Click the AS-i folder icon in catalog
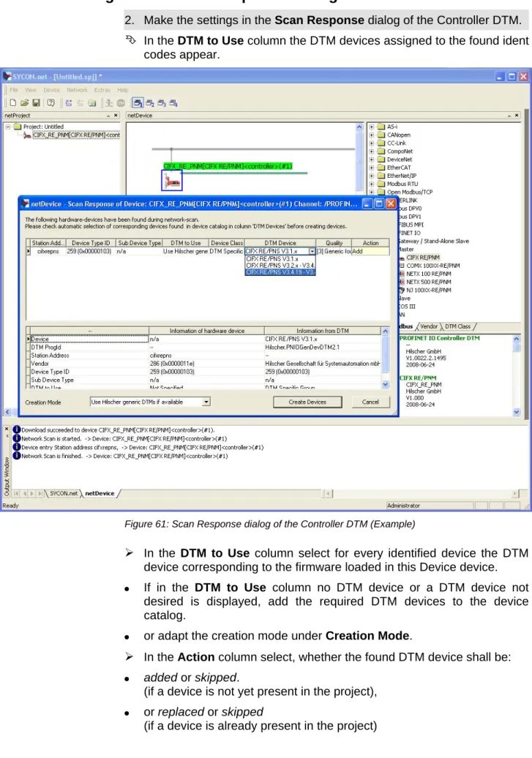Image resolution: width=532 pixels, height=758 pixels. [381, 127]
